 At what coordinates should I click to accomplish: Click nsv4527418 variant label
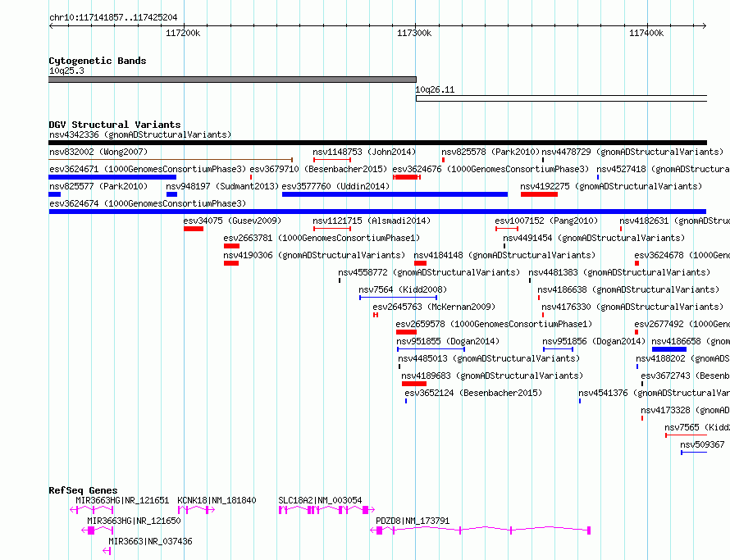click(663, 170)
